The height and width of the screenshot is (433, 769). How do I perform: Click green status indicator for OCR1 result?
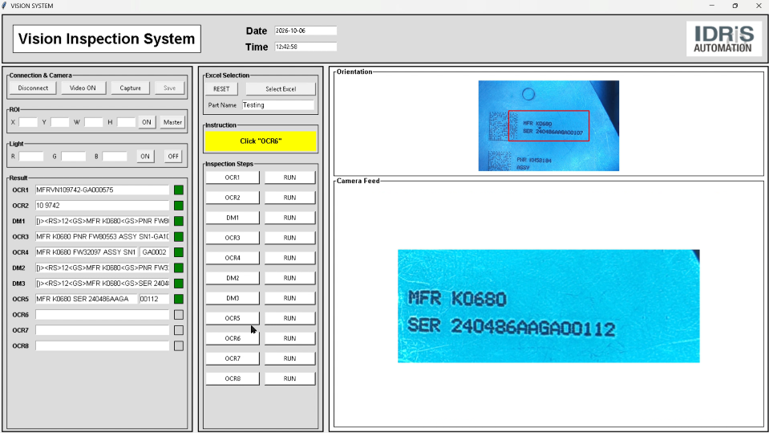(x=179, y=190)
